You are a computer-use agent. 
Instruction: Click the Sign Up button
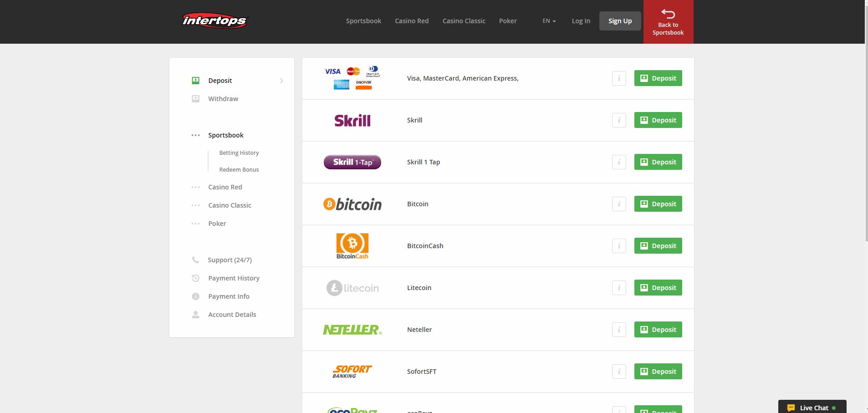[620, 21]
